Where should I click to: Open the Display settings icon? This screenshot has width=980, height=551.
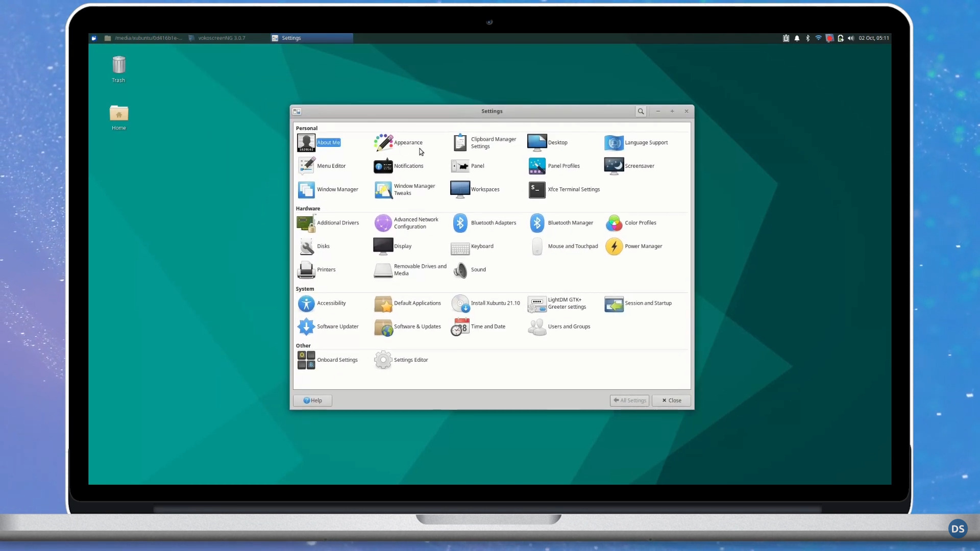point(383,246)
